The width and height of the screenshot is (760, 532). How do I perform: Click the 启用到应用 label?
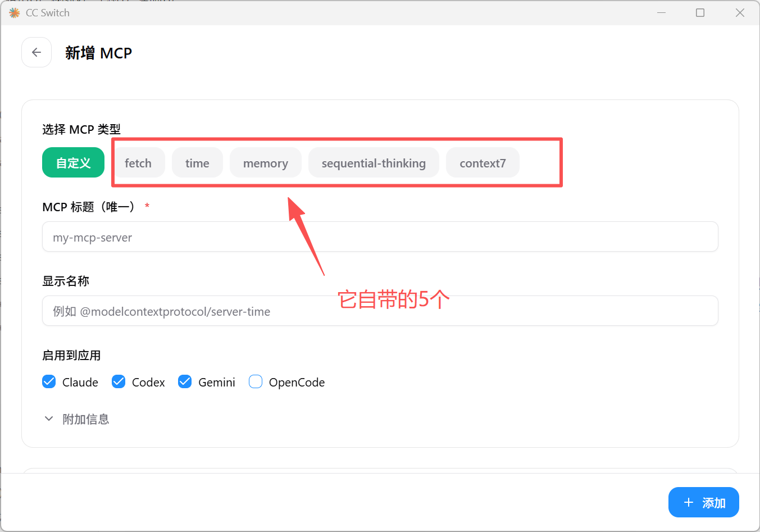click(71, 355)
